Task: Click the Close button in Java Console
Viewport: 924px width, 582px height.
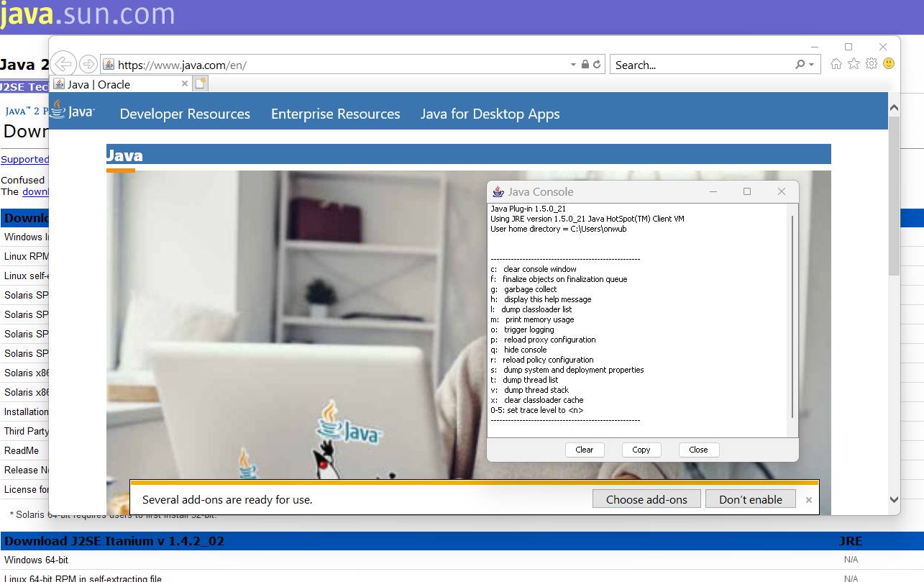Action: click(698, 450)
